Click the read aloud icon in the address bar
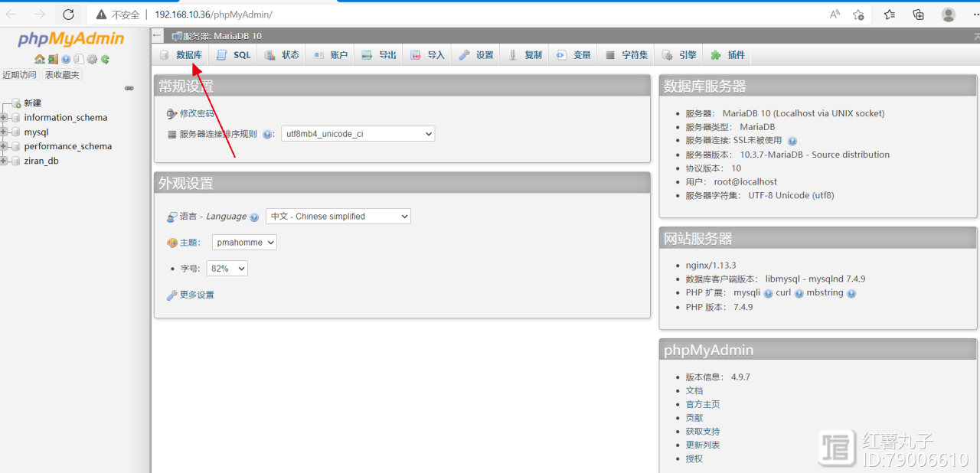 click(x=835, y=15)
